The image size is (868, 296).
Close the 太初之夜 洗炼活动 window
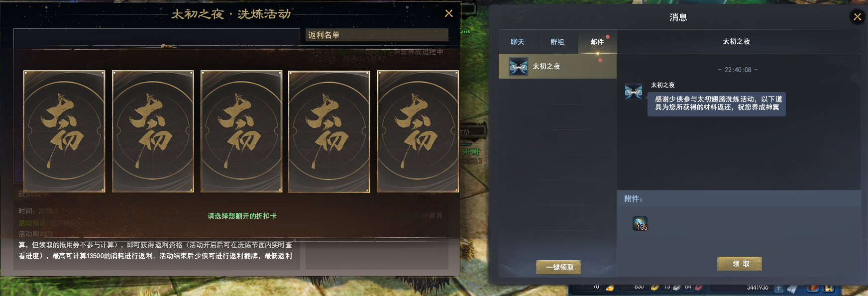coord(448,13)
